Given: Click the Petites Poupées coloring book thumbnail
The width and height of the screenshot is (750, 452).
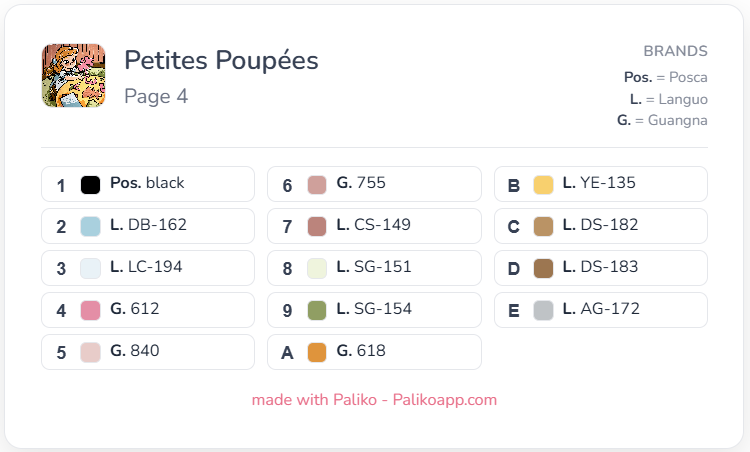Looking at the screenshot, I should tap(73, 76).
